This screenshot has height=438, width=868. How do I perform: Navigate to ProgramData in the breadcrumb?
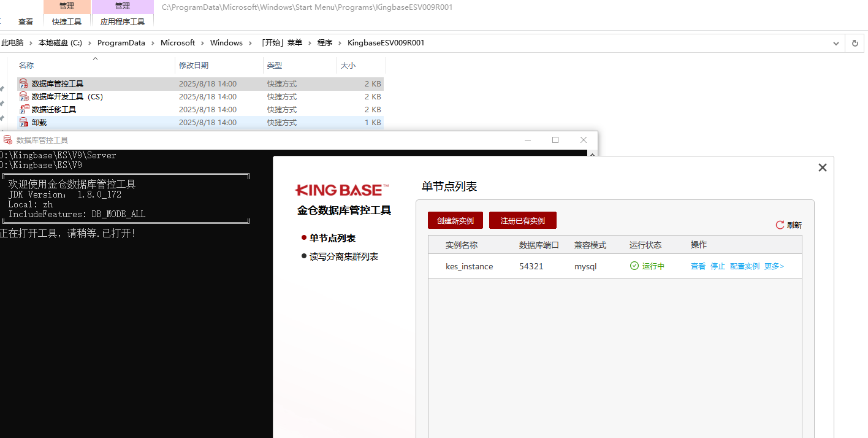tap(121, 43)
